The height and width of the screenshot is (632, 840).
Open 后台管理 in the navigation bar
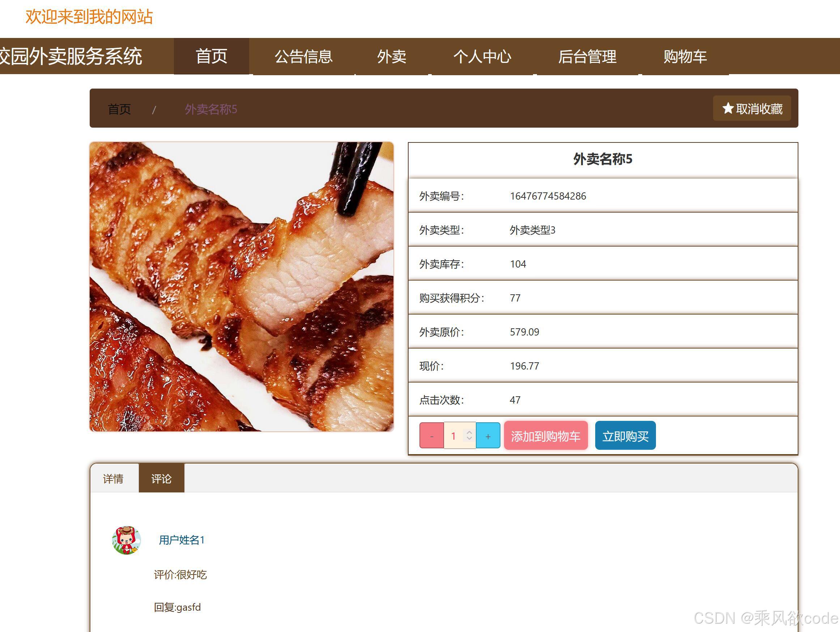[587, 56]
